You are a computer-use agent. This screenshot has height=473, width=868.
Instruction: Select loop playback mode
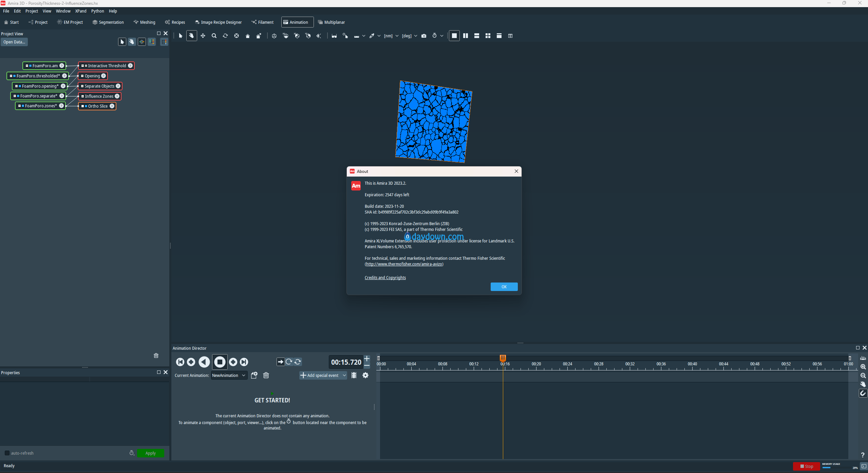[x=289, y=362]
